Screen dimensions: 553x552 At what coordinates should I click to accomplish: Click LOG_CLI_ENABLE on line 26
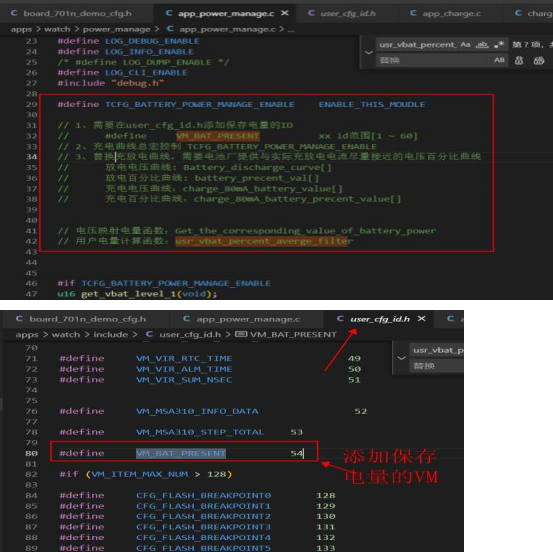pyautogui.click(x=146, y=73)
